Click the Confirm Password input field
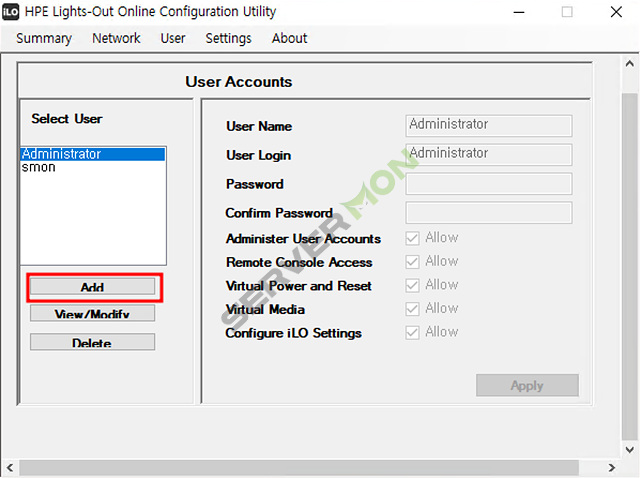Viewport: 640px width, 478px height. pyautogui.click(x=489, y=213)
